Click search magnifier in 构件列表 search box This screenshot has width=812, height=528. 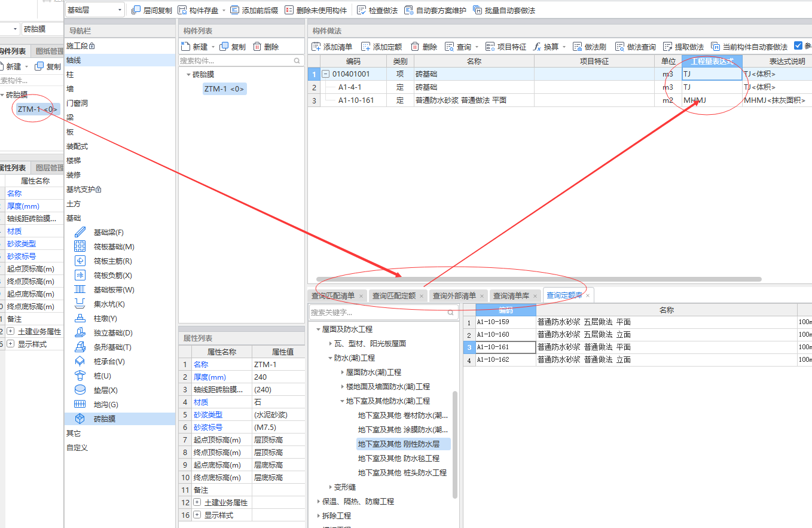click(x=297, y=61)
